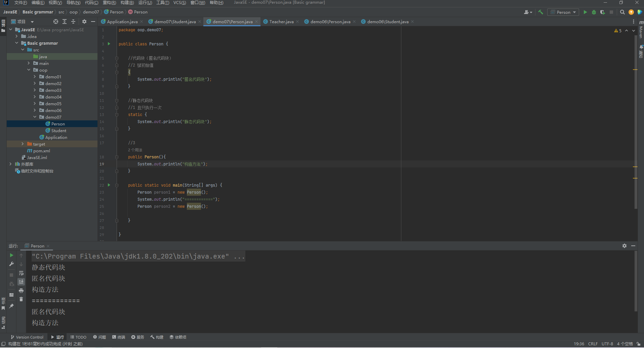The height and width of the screenshot is (348, 644).
Task: Switch to the demo06\Student.java tab
Action: (388, 22)
